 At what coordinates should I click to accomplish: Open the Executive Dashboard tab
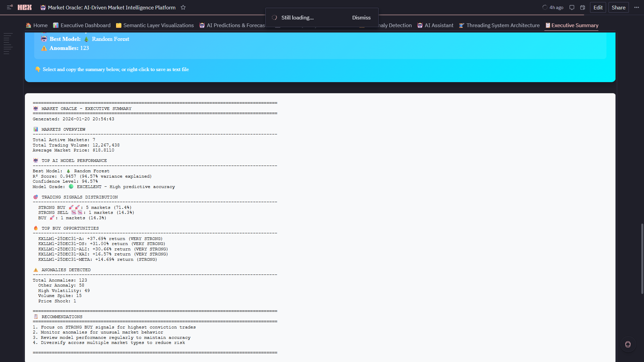click(x=82, y=25)
